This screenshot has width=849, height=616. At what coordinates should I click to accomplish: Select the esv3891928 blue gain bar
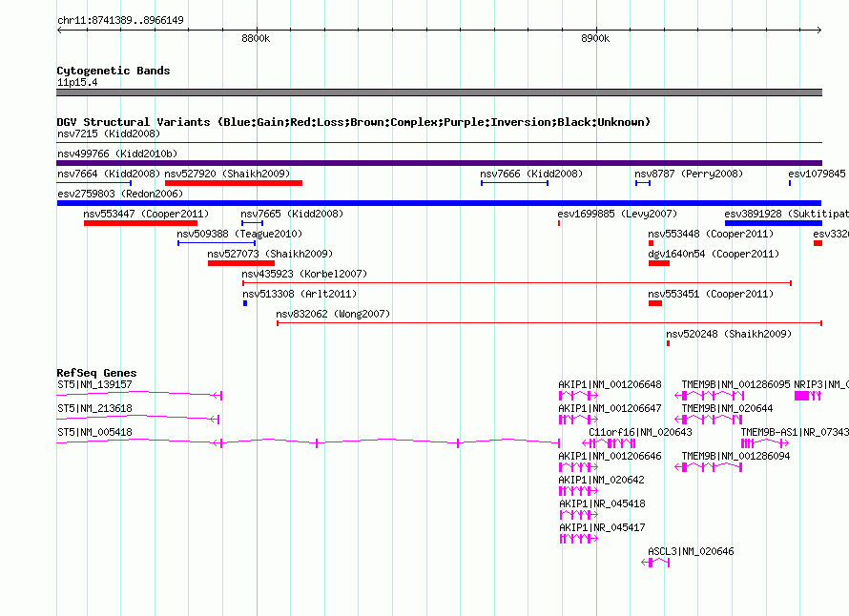(774, 223)
